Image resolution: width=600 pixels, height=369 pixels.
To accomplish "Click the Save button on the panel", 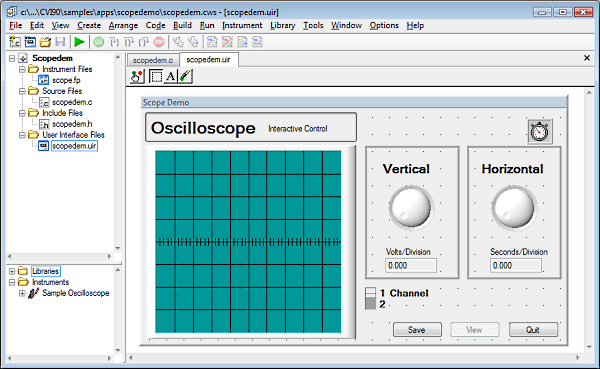I will coord(417,330).
